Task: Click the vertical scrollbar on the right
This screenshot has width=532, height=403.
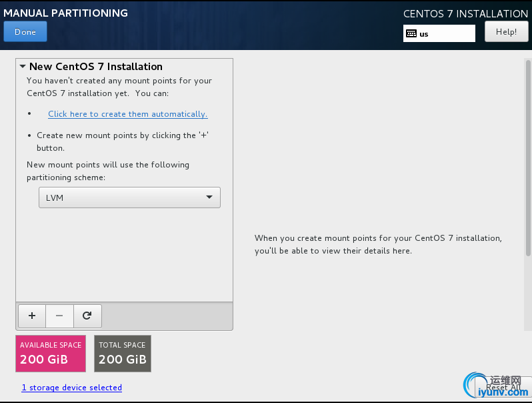Action: point(528,158)
